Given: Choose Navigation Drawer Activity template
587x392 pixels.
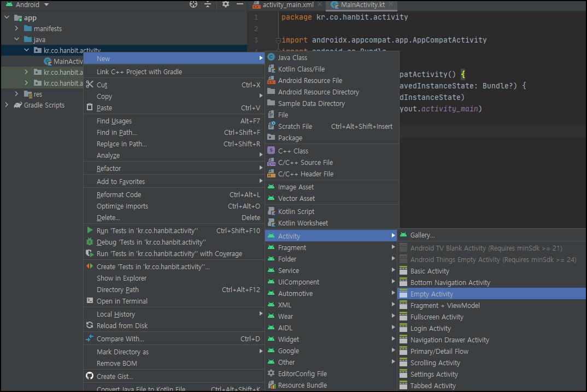Looking at the screenshot, I should pyautogui.click(x=491, y=340).
